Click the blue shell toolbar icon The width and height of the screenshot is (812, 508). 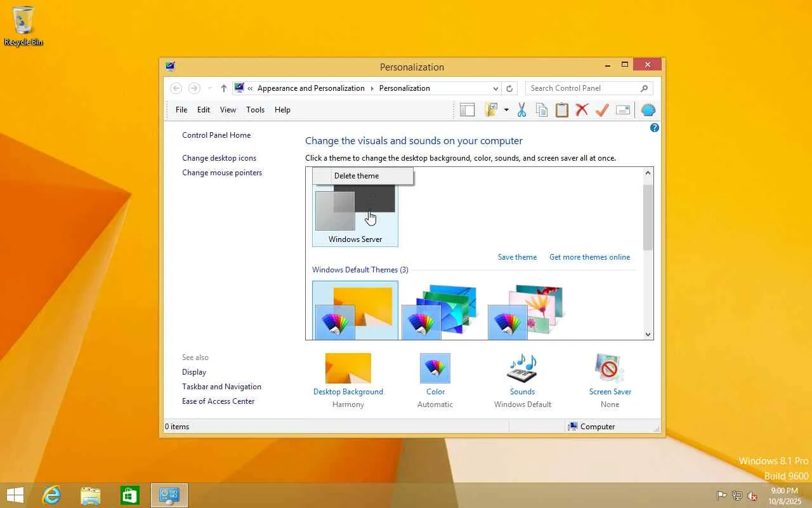coord(648,110)
